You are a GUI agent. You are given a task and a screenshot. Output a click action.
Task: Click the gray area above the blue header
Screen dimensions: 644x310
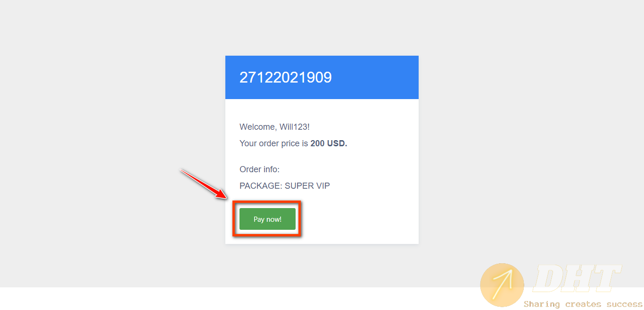pos(322,28)
